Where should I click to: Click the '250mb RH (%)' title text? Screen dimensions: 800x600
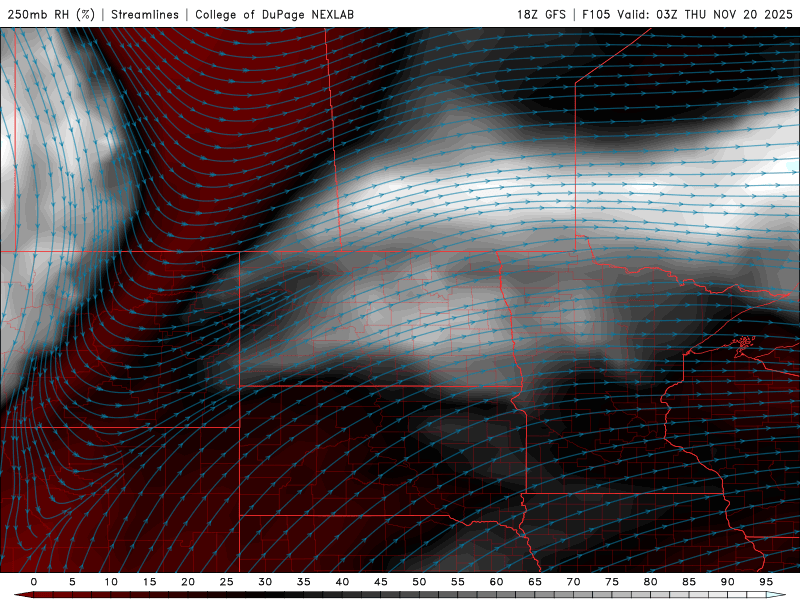51,14
